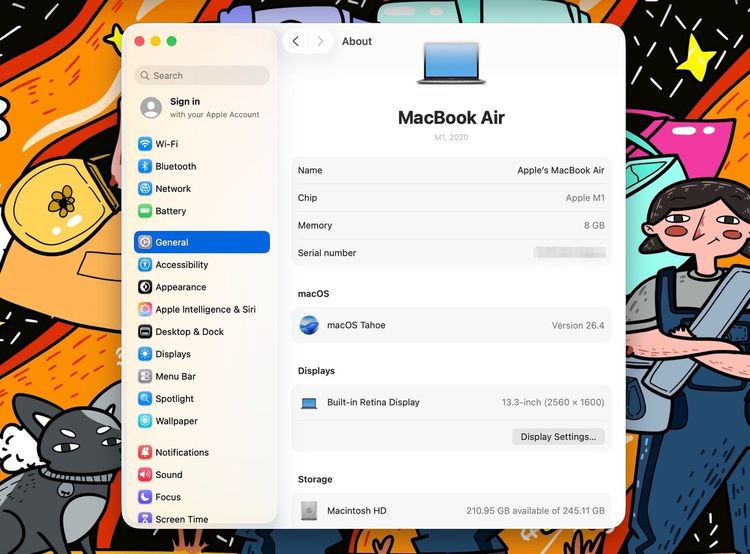Image resolution: width=750 pixels, height=554 pixels.
Task: Click the 210.95 GB available storage text
Action: tap(535, 511)
